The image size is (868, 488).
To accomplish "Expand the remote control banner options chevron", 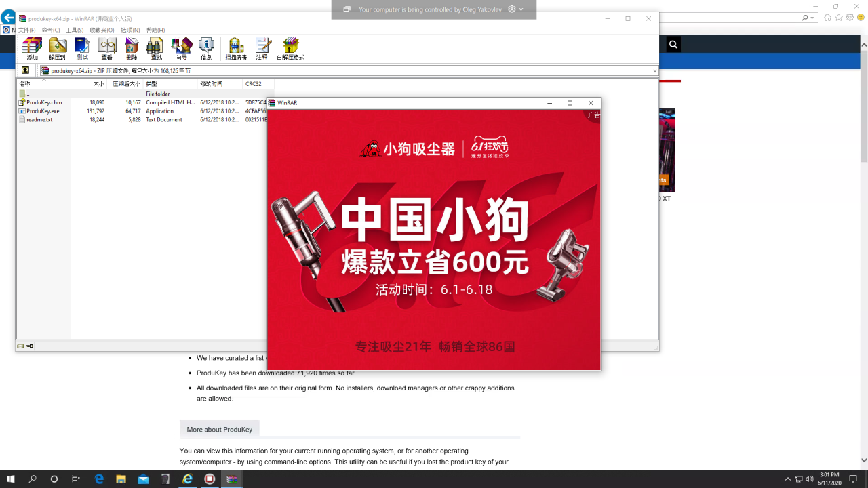I will (x=521, y=9).
